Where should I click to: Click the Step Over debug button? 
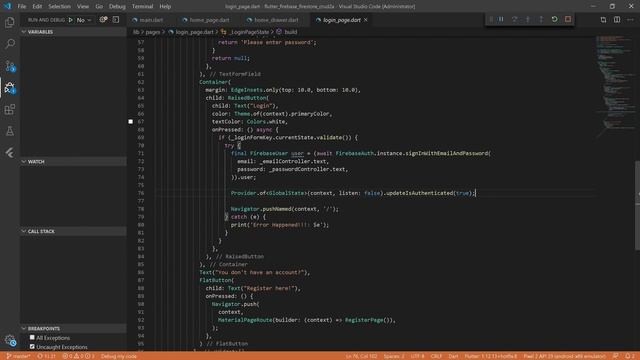click(514, 19)
